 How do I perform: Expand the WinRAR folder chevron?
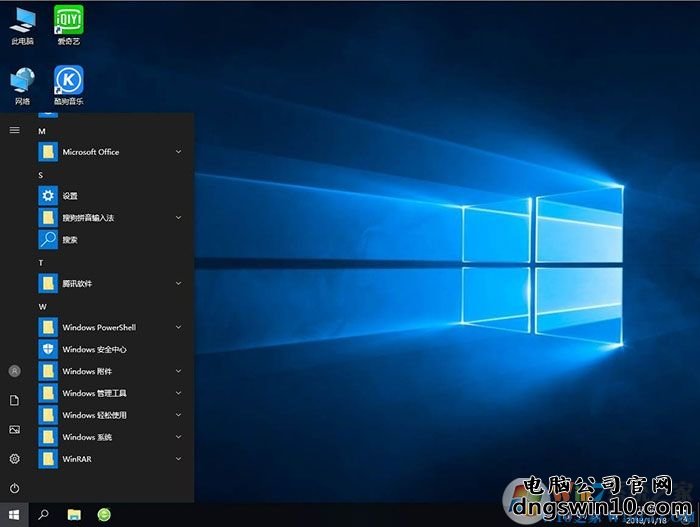point(179,459)
